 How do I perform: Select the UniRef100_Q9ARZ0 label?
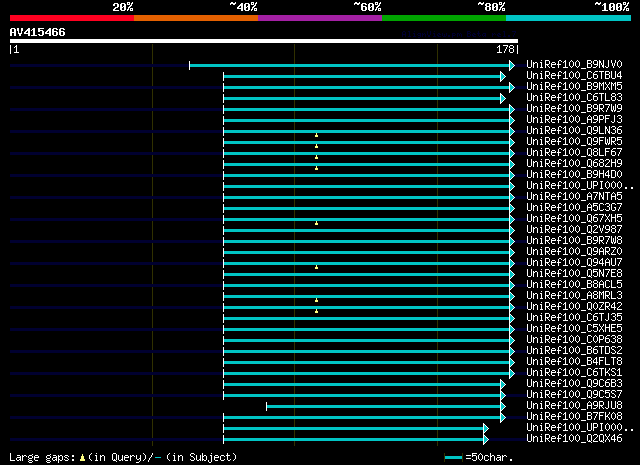574,252
